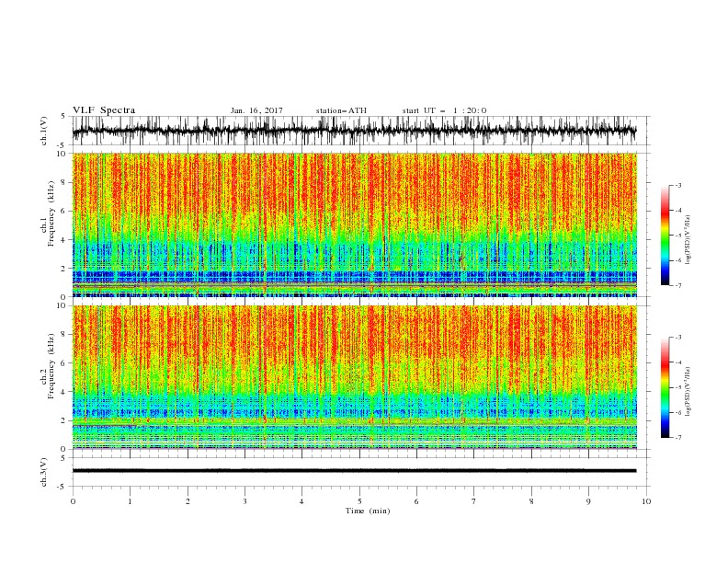Click the ch.1 waveform trace panel
The image size is (728, 563).
click(360, 131)
